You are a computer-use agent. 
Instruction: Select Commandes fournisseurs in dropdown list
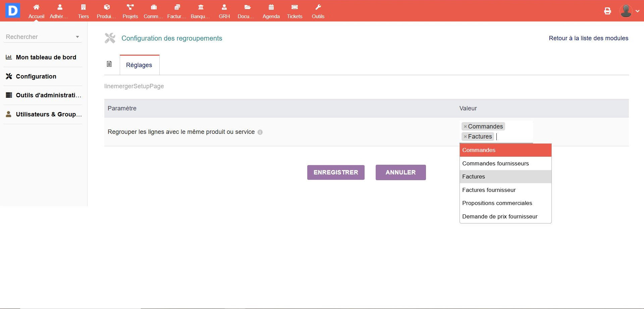[495, 163]
